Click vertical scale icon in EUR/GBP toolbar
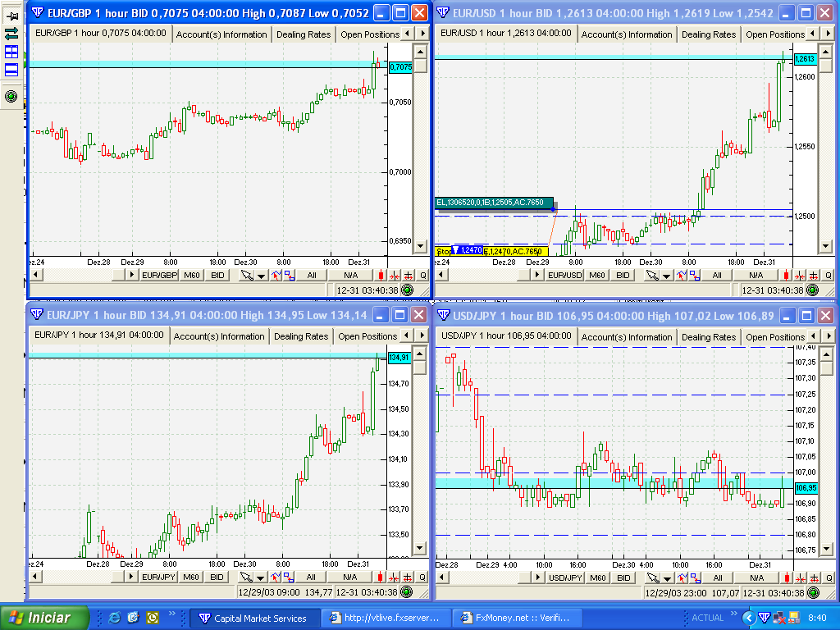Image resolution: width=840 pixels, height=630 pixels. [x=409, y=276]
